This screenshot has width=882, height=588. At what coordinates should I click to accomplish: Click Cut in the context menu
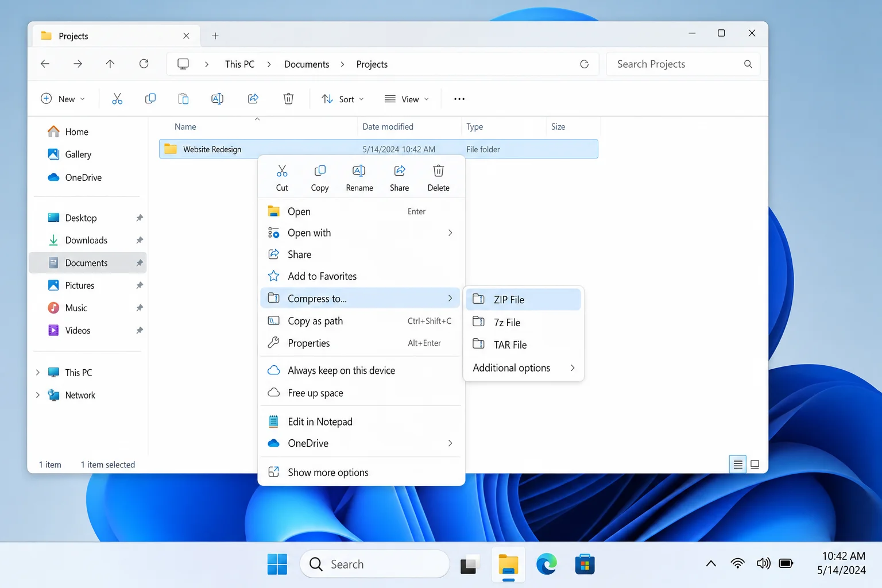point(282,178)
